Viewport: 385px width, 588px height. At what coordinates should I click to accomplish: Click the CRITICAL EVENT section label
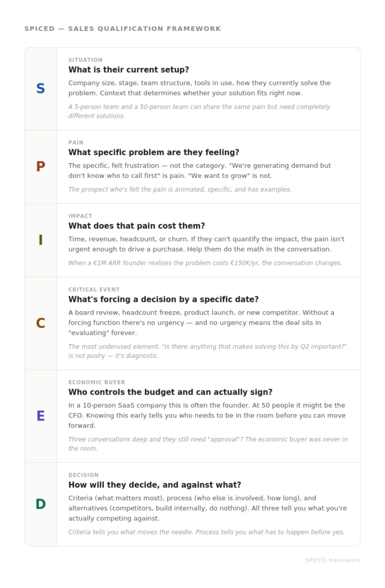[x=94, y=290]
